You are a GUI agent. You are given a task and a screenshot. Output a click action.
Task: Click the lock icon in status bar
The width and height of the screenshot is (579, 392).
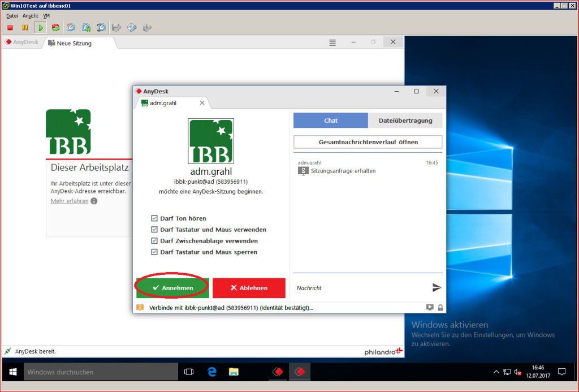[x=440, y=307]
